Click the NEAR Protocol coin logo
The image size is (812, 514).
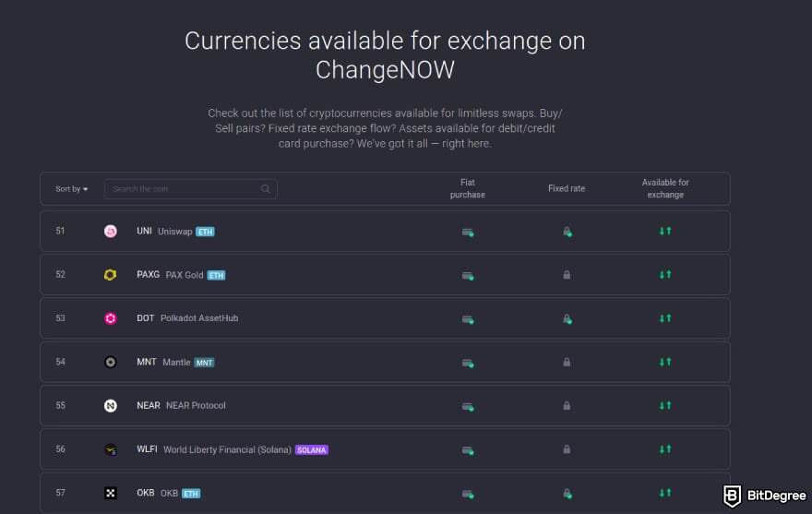coord(111,406)
